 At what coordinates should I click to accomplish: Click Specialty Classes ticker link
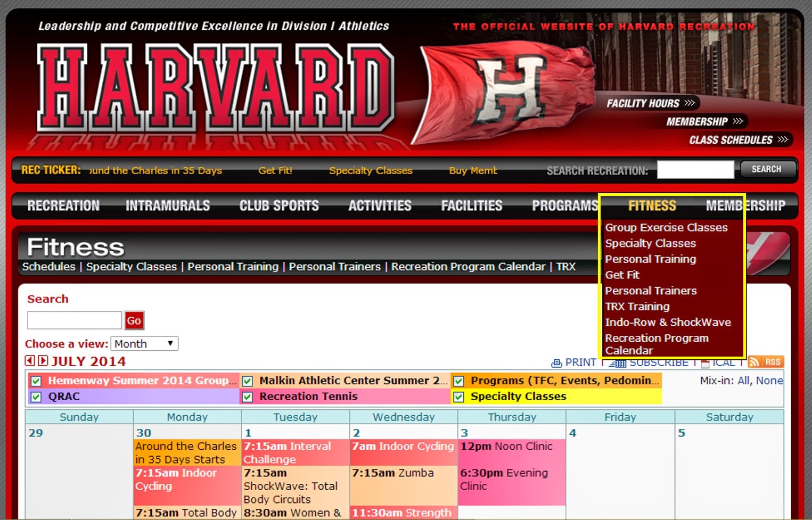point(371,170)
